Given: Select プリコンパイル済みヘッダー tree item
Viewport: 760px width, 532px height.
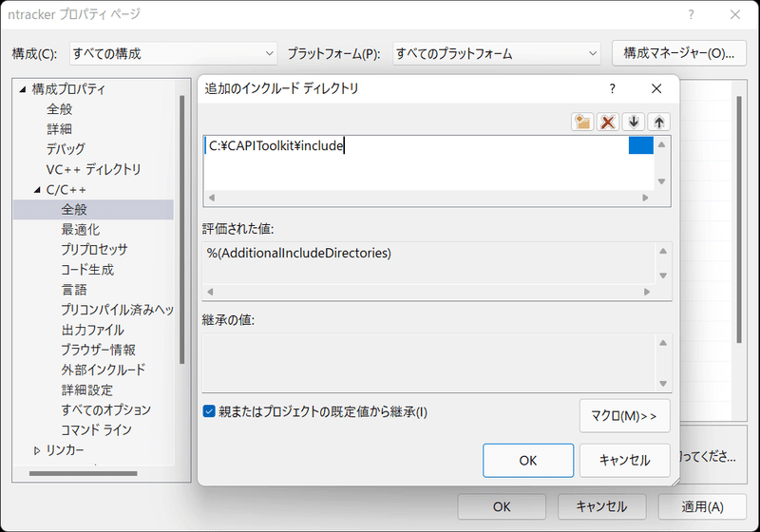Looking at the screenshot, I should (117, 310).
